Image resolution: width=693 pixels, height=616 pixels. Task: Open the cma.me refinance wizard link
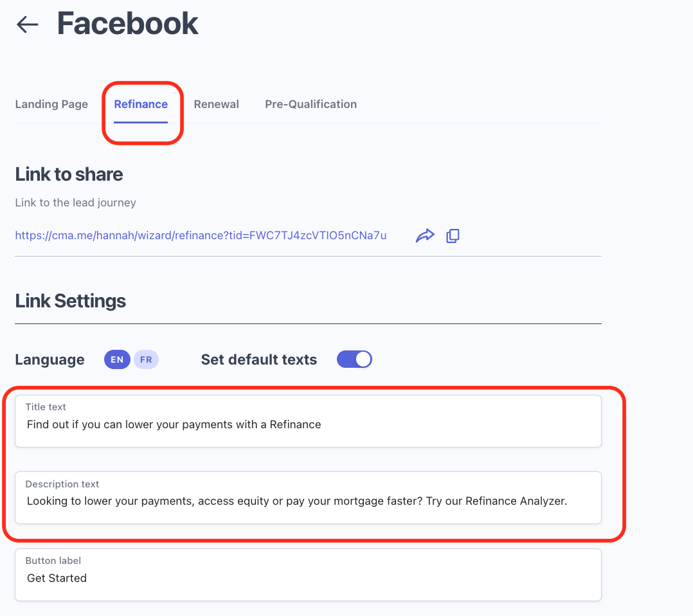click(201, 235)
